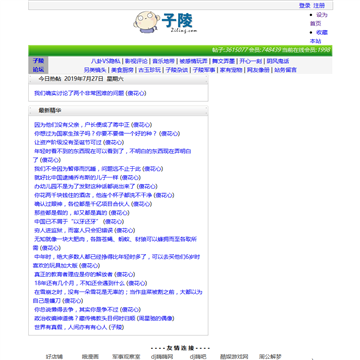Open post 18年还有几个月

(79, 283)
